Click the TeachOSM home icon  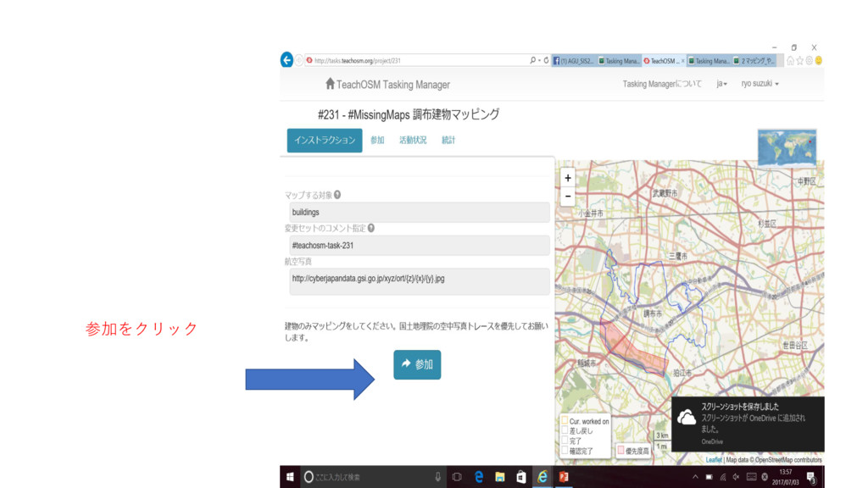[x=330, y=84]
